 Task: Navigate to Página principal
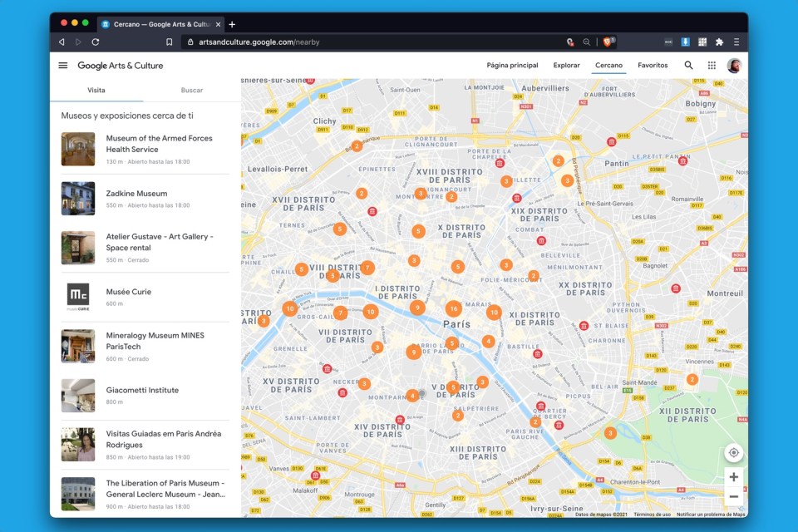click(x=512, y=66)
